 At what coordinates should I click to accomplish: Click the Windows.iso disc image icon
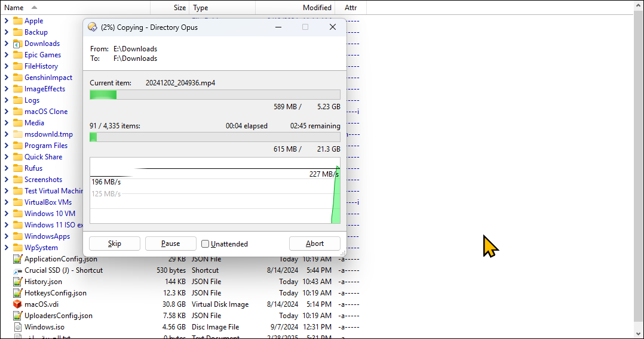(x=18, y=327)
